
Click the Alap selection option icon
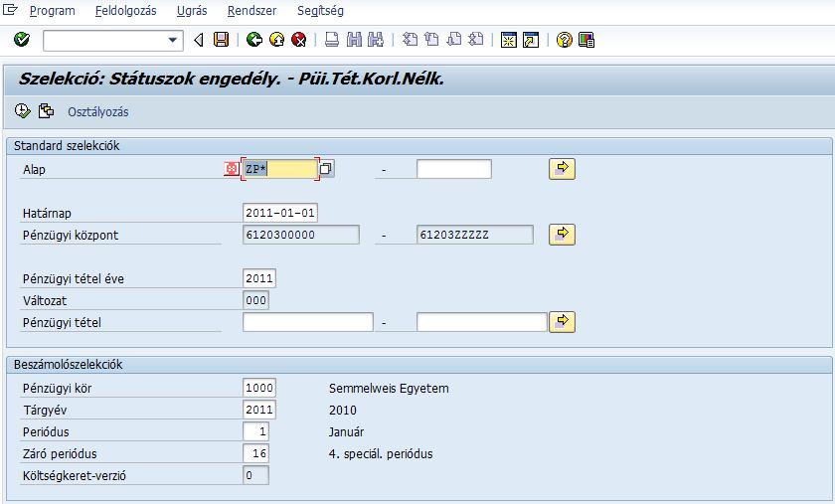click(x=232, y=169)
